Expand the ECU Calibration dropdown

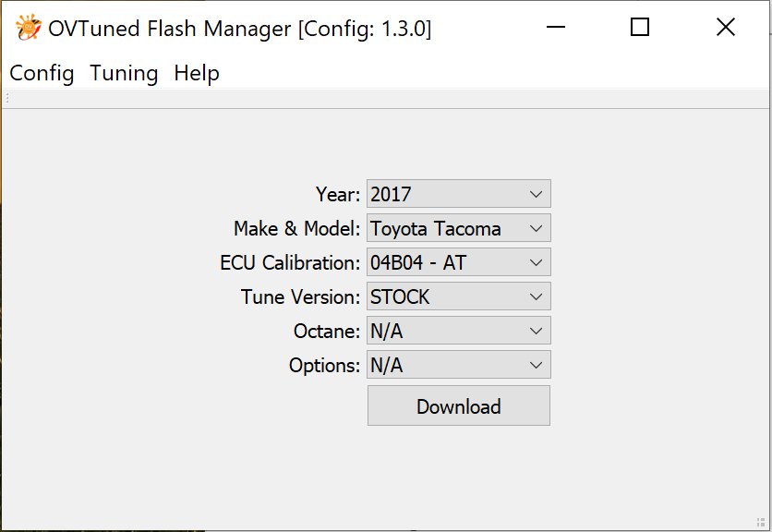pyautogui.click(x=458, y=262)
